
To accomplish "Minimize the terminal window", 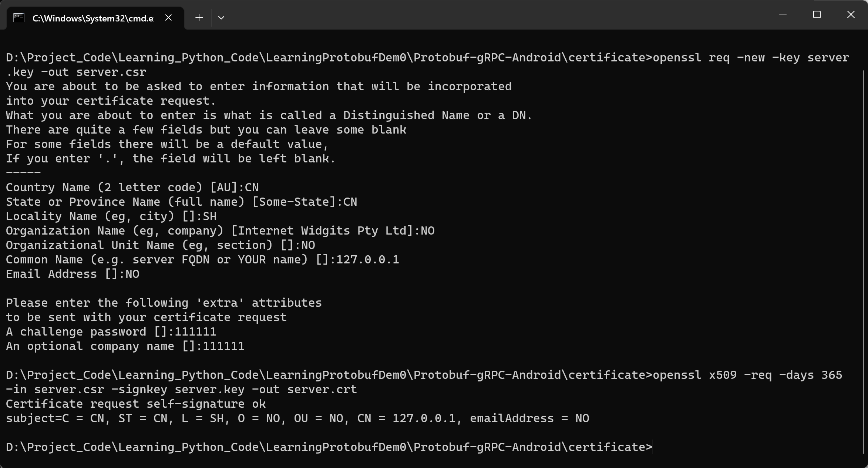I will pyautogui.click(x=783, y=15).
